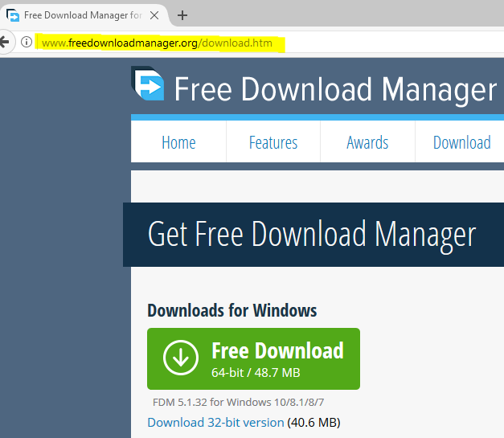This screenshot has width=504, height=438.
Task: Click the FDM 5.1.32 for Windows version text
Action: tap(238, 402)
